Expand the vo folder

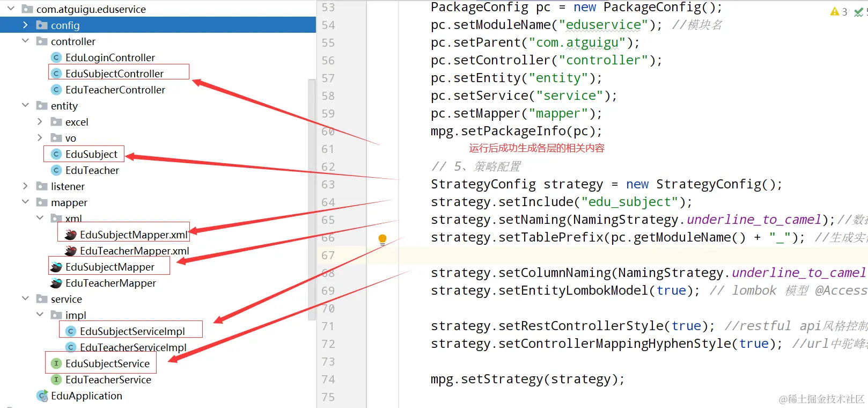pyautogui.click(x=40, y=137)
